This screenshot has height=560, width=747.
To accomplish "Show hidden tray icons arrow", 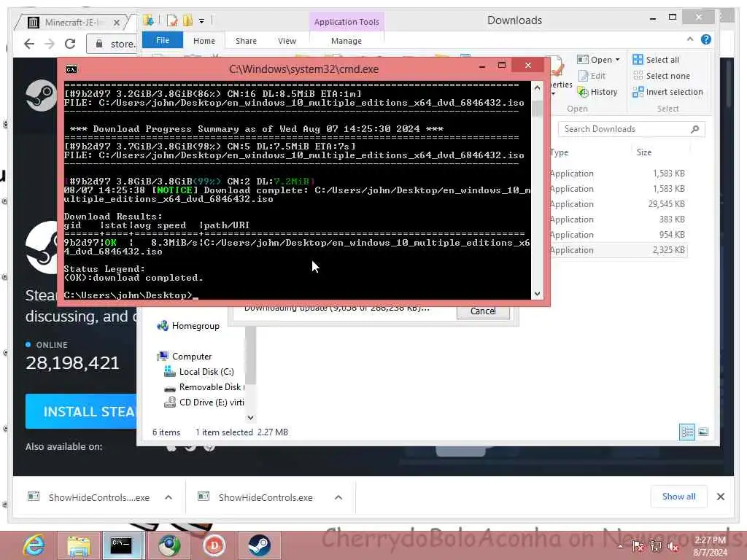I will click(x=620, y=546).
